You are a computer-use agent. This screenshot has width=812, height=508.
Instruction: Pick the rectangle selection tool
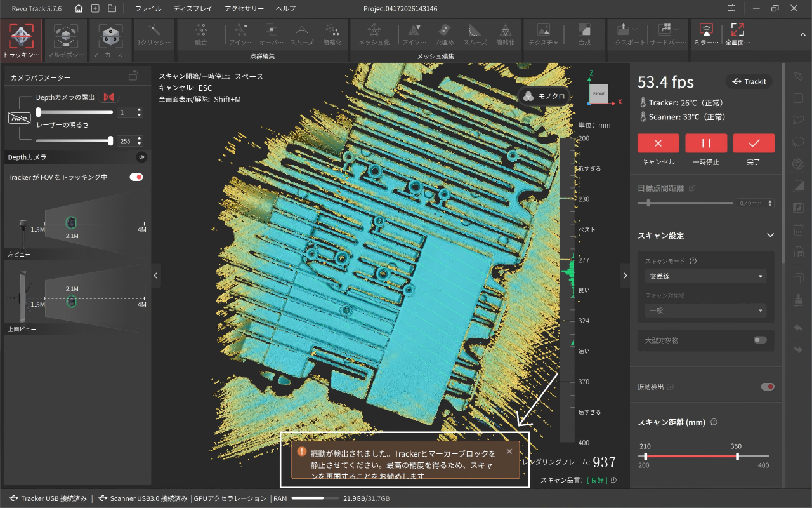coord(799,98)
